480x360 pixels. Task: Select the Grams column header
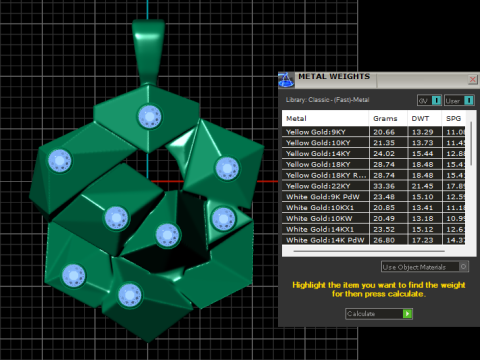(388, 118)
